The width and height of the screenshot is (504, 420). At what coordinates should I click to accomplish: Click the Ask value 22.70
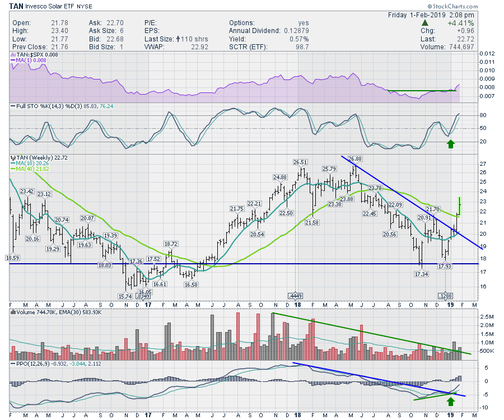pos(115,23)
